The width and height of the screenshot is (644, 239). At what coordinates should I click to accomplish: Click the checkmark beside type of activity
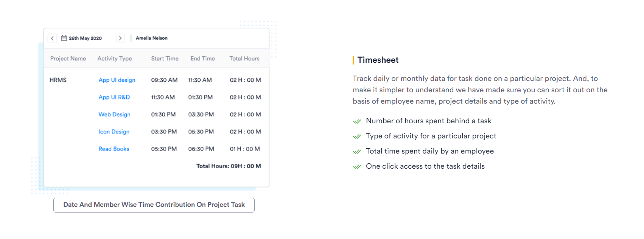[357, 137]
